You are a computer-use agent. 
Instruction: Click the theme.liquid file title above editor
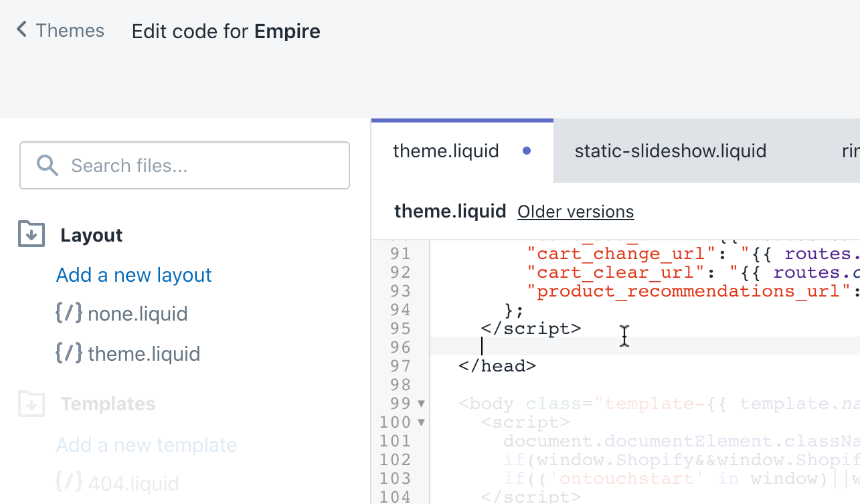[x=450, y=212]
